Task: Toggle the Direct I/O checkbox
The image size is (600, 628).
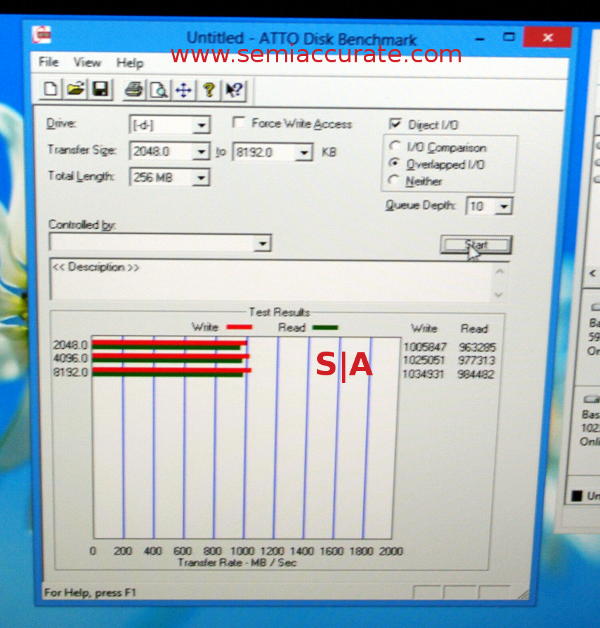Action: pos(396,124)
